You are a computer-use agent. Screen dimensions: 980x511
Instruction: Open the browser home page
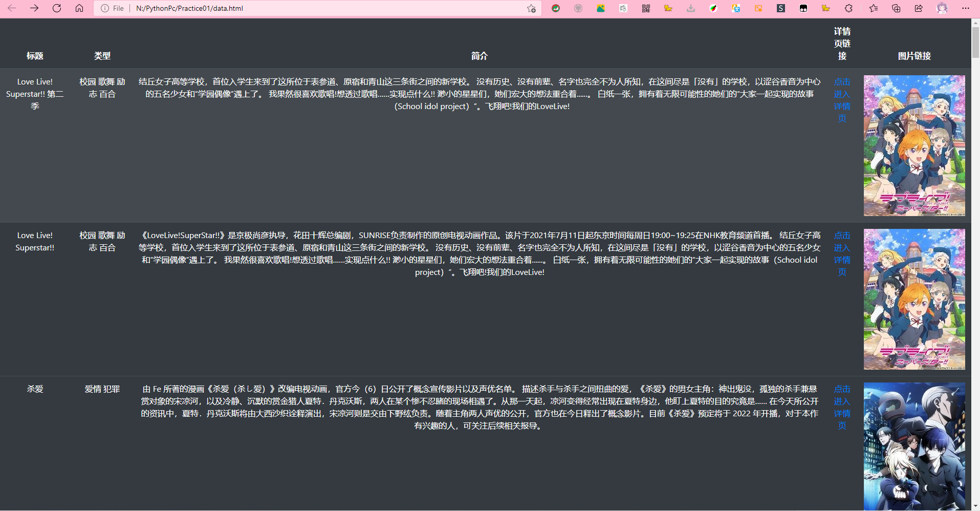pos(79,8)
